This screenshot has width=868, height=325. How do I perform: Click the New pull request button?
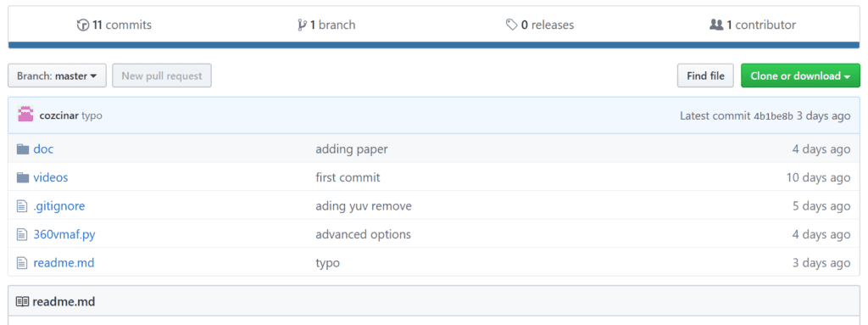pos(162,76)
